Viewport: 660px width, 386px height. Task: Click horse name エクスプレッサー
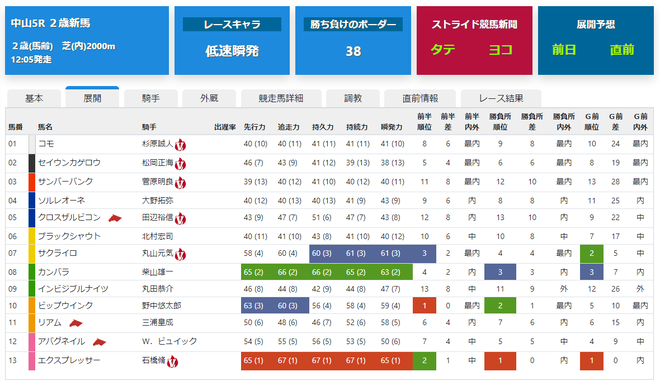tap(69, 360)
